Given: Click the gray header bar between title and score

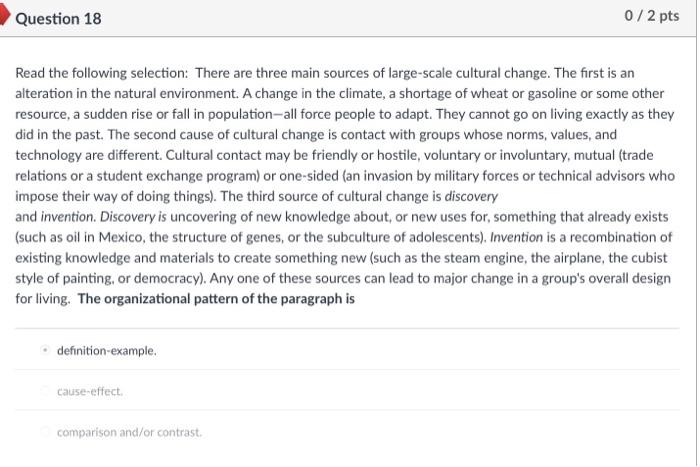Looking at the screenshot, I should pyautogui.click(x=362, y=18).
